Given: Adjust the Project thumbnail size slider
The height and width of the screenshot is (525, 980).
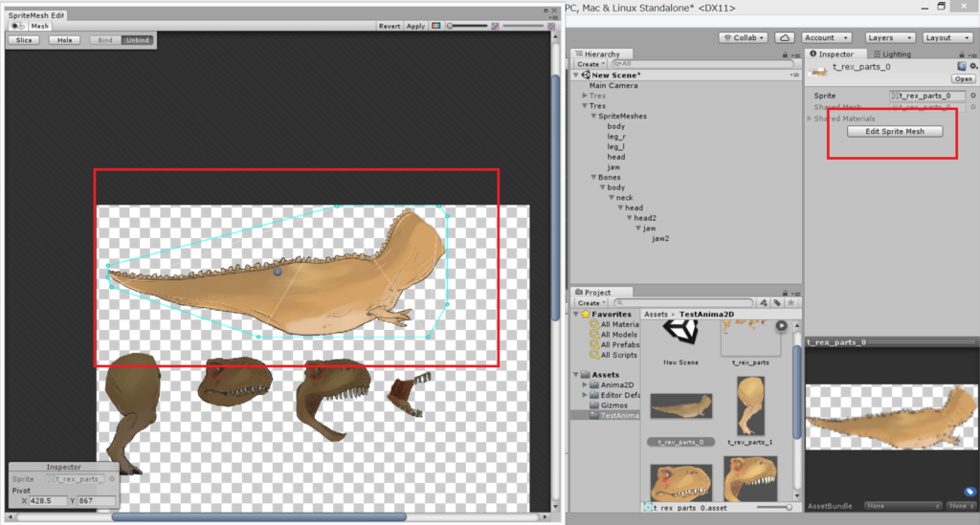Looking at the screenshot, I should point(775,508).
